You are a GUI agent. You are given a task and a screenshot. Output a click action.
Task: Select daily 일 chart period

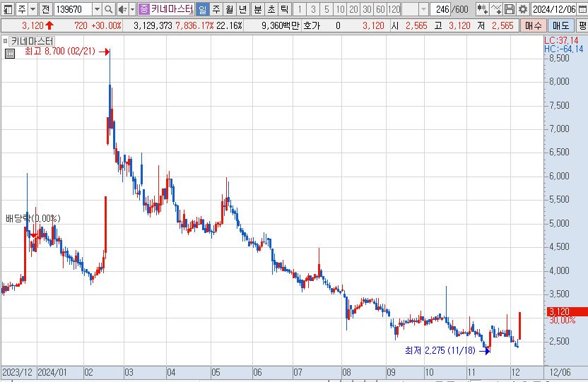pyautogui.click(x=203, y=9)
